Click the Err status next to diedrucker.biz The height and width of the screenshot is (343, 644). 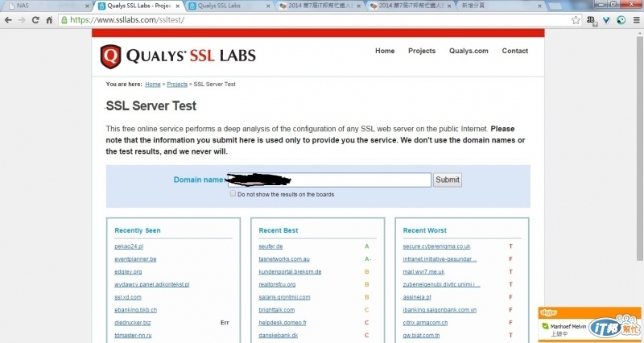click(x=225, y=323)
